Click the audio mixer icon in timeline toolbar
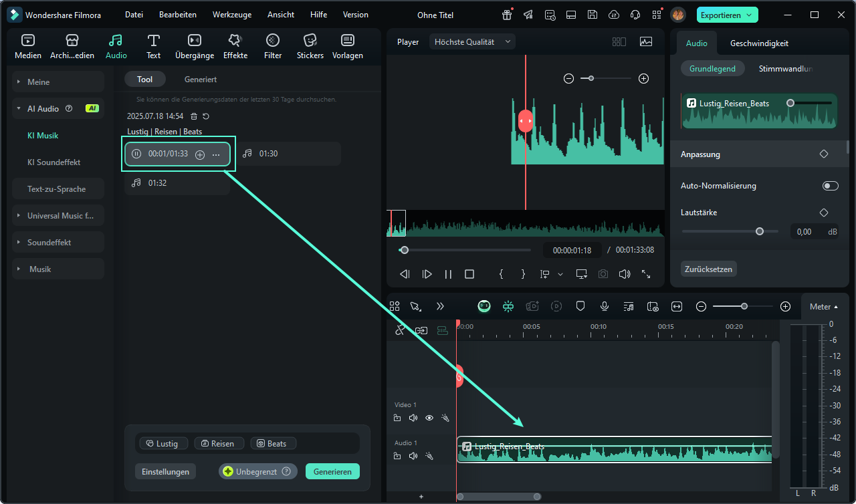 click(629, 306)
